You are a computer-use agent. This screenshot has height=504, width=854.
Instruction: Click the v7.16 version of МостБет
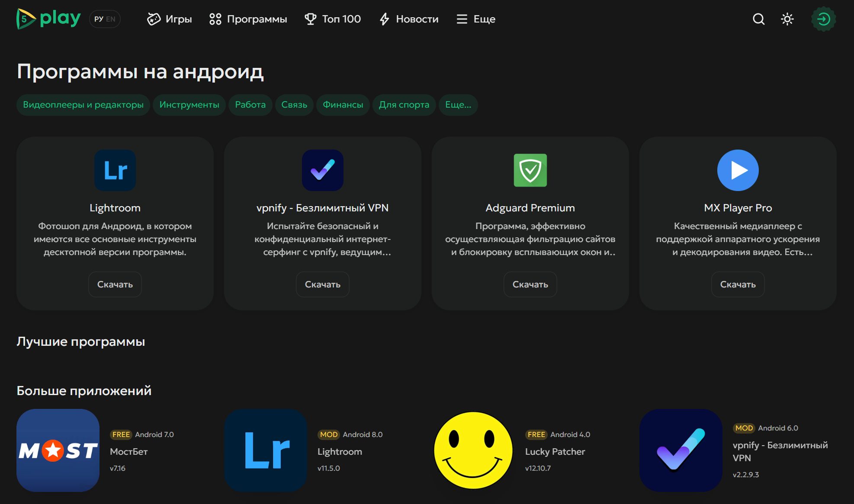tap(118, 468)
